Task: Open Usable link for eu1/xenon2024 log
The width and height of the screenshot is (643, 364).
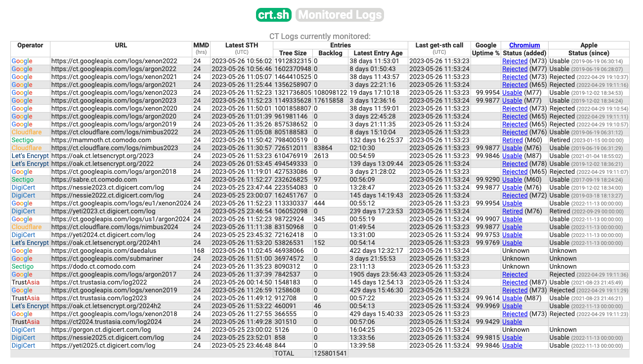Action: click(x=512, y=203)
